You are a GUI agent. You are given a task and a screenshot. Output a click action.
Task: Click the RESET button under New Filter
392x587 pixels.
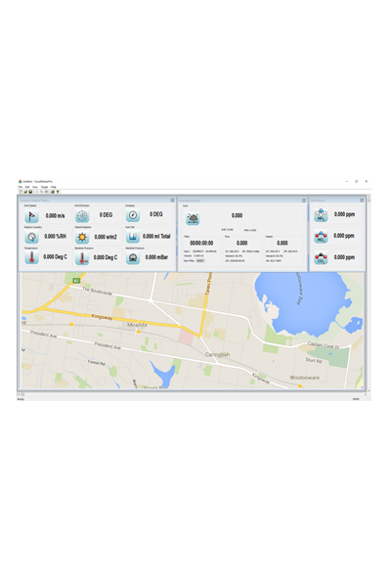200,260
